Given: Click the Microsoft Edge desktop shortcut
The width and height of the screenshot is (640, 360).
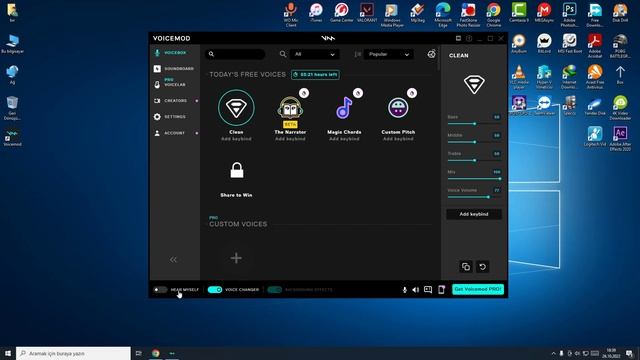Looking at the screenshot, I should click(x=443, y=15).
